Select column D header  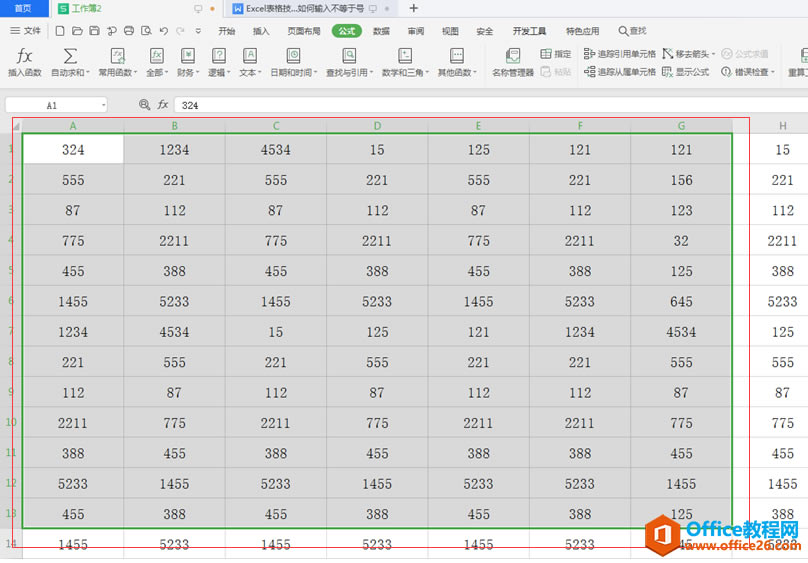pyautogui.click(x=377, y=126)
